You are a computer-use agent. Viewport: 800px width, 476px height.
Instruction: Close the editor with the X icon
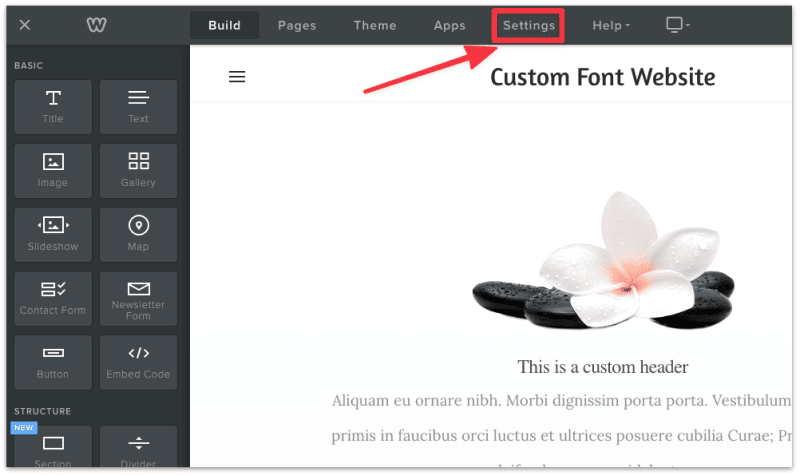24,24
